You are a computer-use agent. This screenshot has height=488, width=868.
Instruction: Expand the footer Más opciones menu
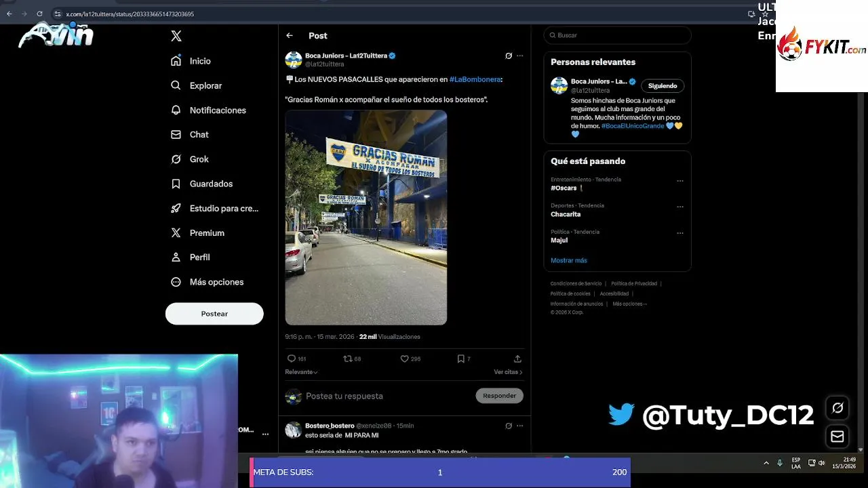[x=629, y=304]
